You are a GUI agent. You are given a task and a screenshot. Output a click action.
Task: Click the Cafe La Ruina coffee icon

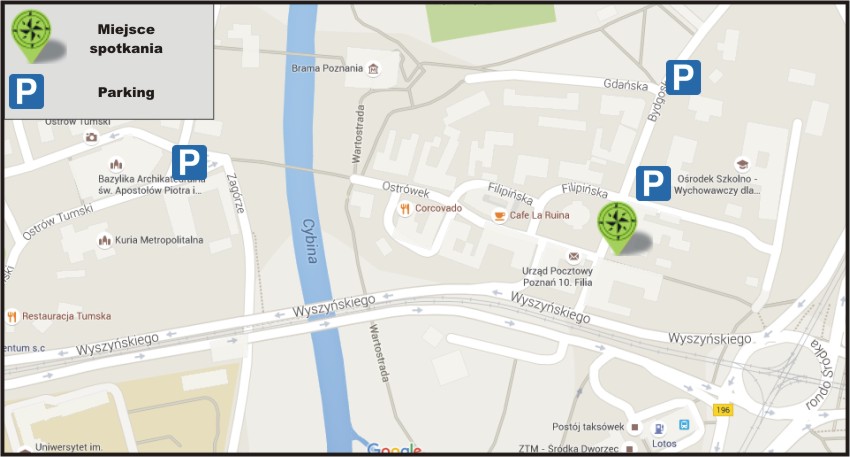tap(499, 216)
